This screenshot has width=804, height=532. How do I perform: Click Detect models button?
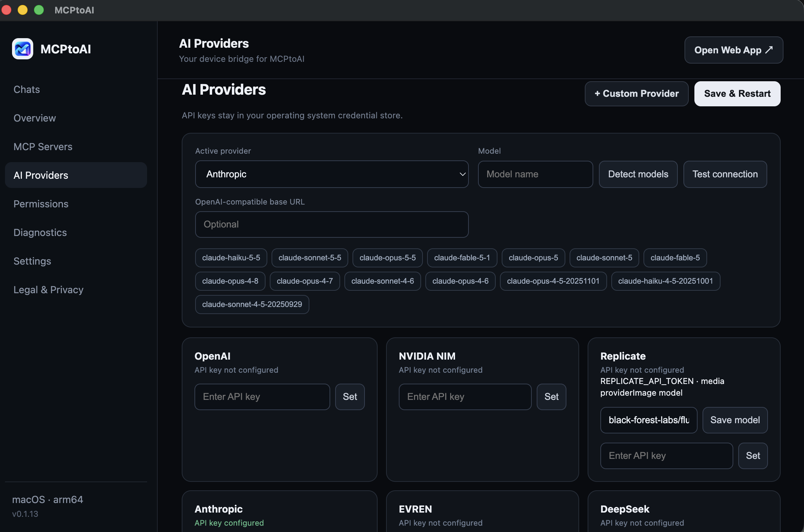tap(638, 174)
